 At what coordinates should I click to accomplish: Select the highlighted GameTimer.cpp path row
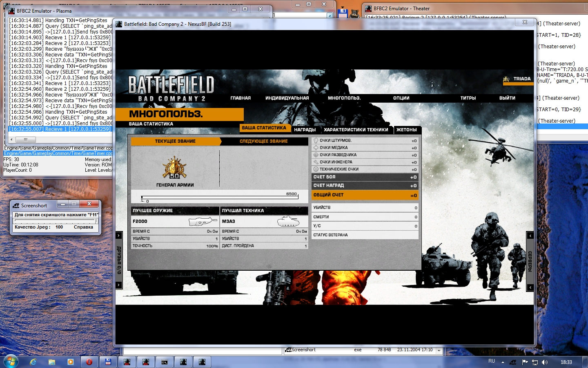point(58,153)
